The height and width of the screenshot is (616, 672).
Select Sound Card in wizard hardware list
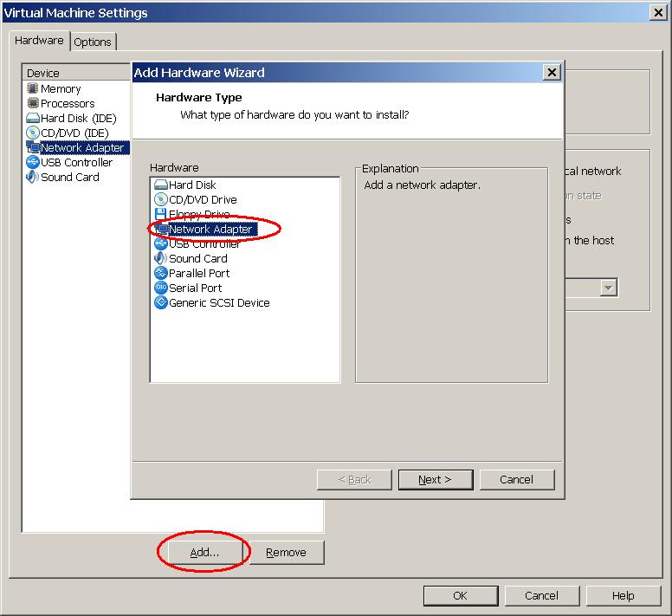(197, 259)
